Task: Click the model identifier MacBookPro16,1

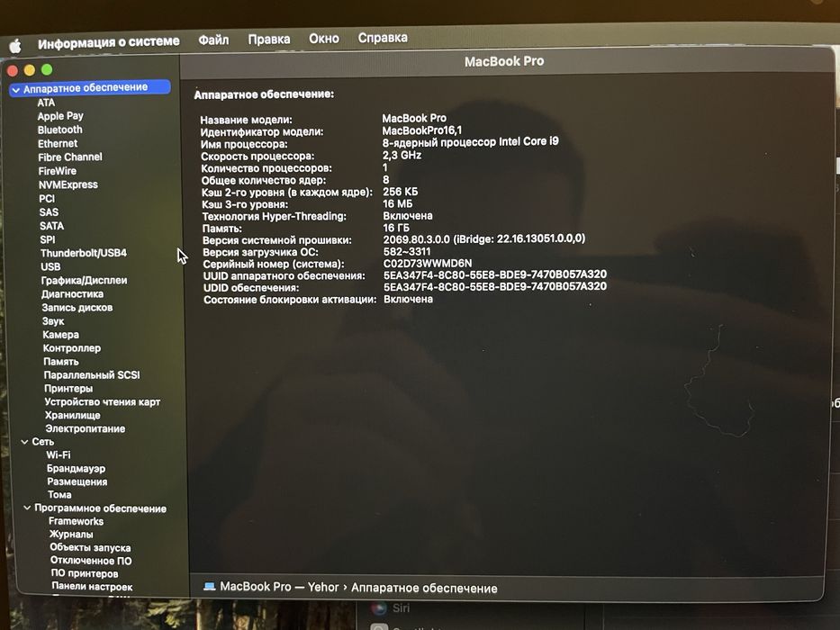Action: coord(421,130)
